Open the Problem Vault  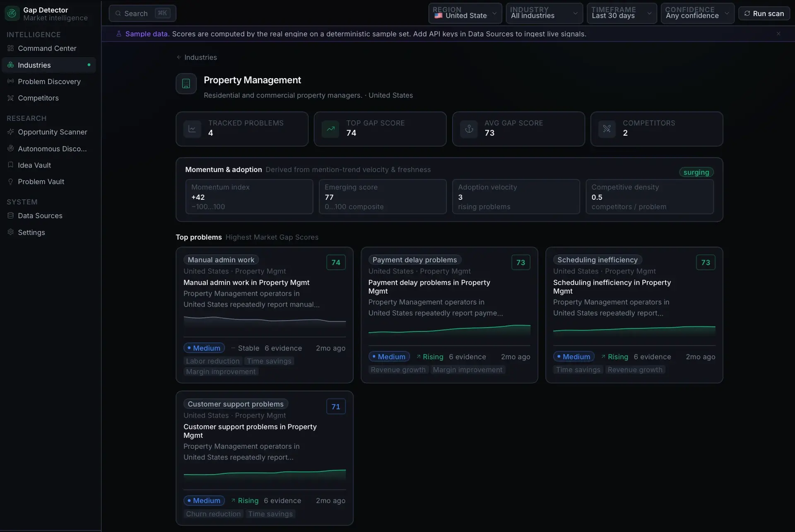(x=49, y=182)
